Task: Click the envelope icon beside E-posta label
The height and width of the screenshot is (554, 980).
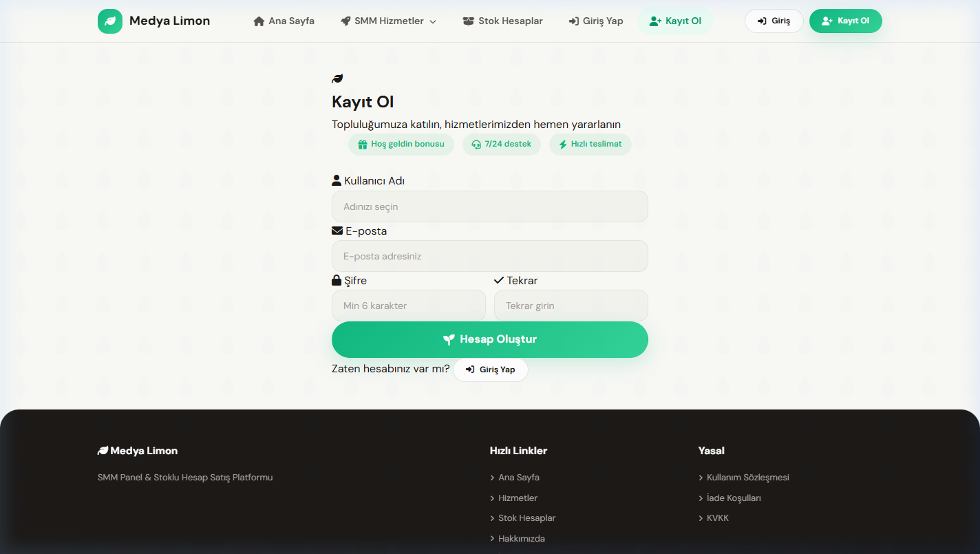Action: [x=337, y=231]
